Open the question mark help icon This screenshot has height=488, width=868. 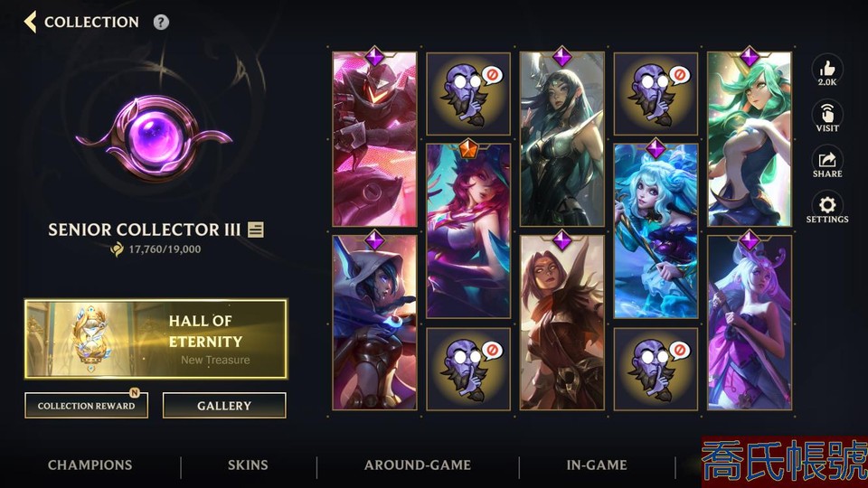pyautogui.click(x=161, y=22)
